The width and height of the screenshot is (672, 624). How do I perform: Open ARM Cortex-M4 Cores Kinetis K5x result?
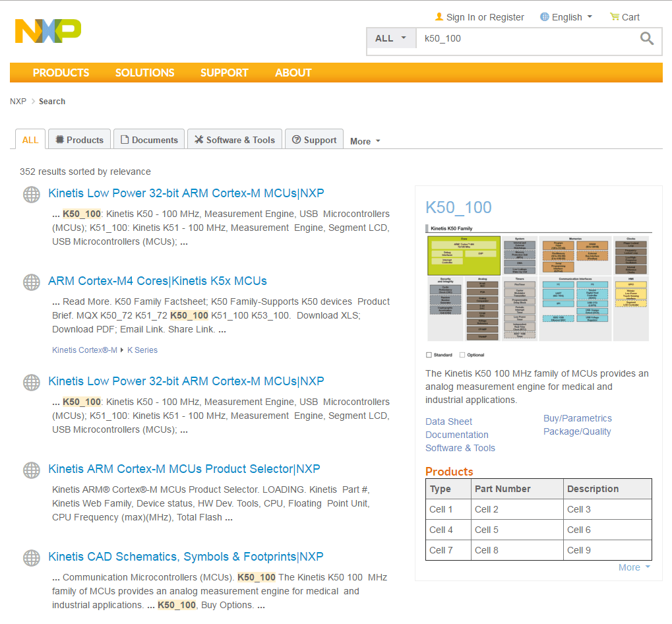158,281
